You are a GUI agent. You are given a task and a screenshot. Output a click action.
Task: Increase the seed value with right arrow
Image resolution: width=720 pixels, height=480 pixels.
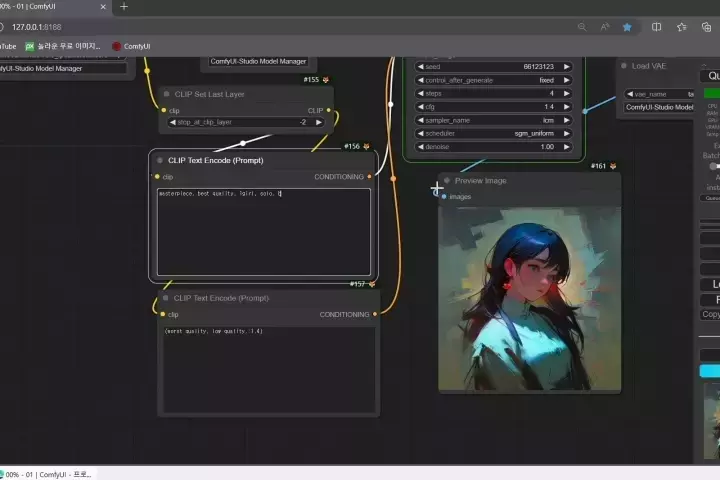(x=567, y=67)
